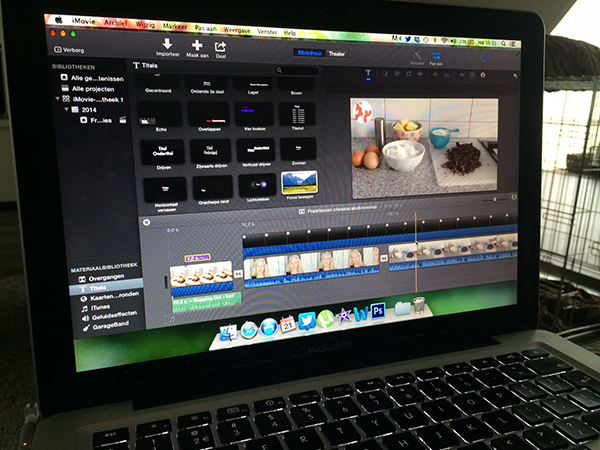This screenshot has height=450, width=600.
Task: Open Geluidseffecten in the material library
Action: click(109, 316)
